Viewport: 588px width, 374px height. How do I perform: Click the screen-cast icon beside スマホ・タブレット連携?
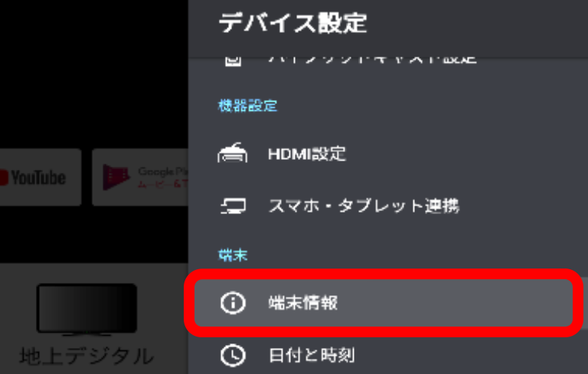(x=233, y=206)
